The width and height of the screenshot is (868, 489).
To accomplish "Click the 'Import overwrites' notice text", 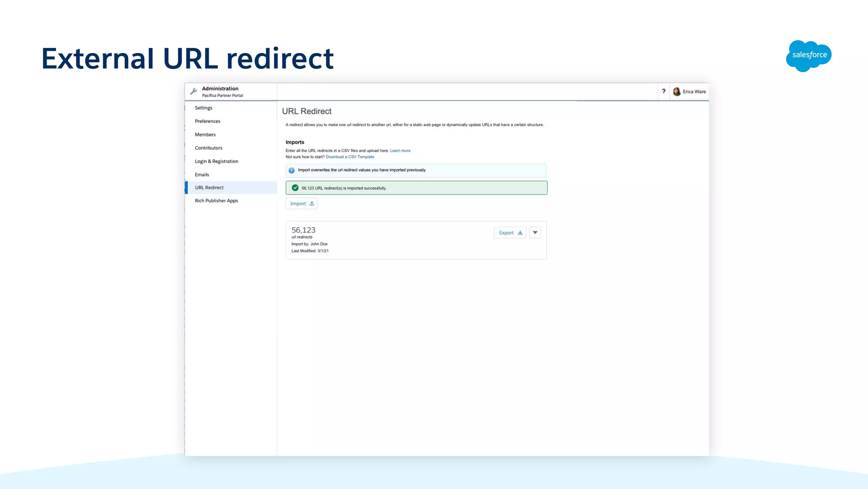I will (x=362, y=170).
